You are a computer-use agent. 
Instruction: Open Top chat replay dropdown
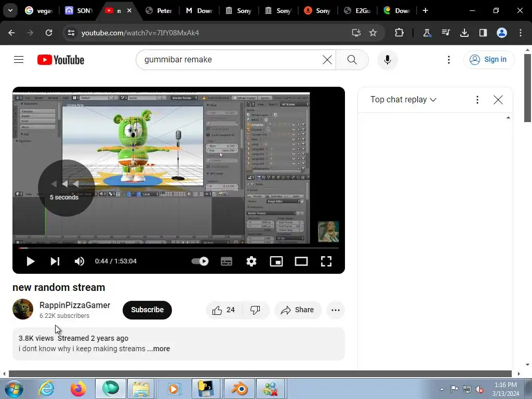(x=403, y=99)
